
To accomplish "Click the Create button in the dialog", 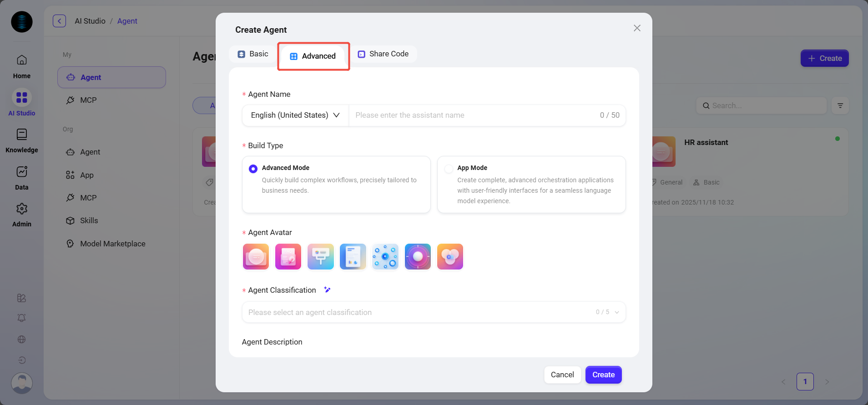I will pos(603,375).
